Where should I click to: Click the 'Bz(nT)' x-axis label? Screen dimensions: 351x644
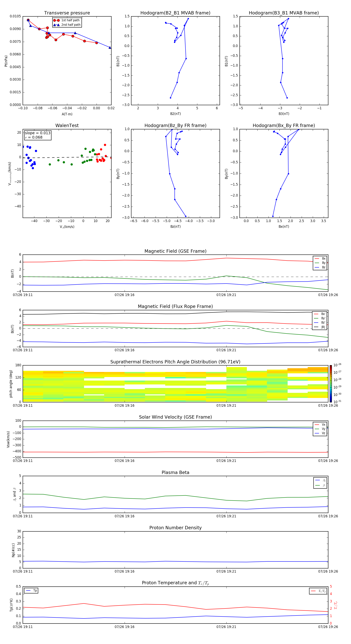tap(175, 227)
